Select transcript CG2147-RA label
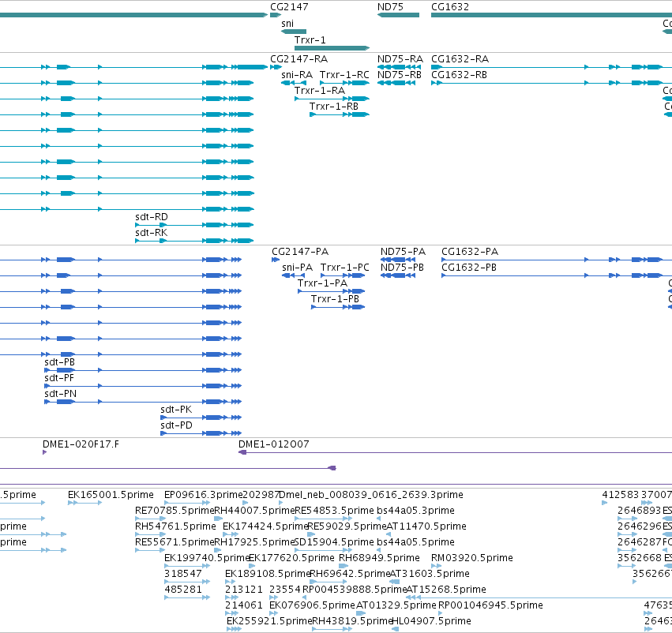 click(298, 58)
